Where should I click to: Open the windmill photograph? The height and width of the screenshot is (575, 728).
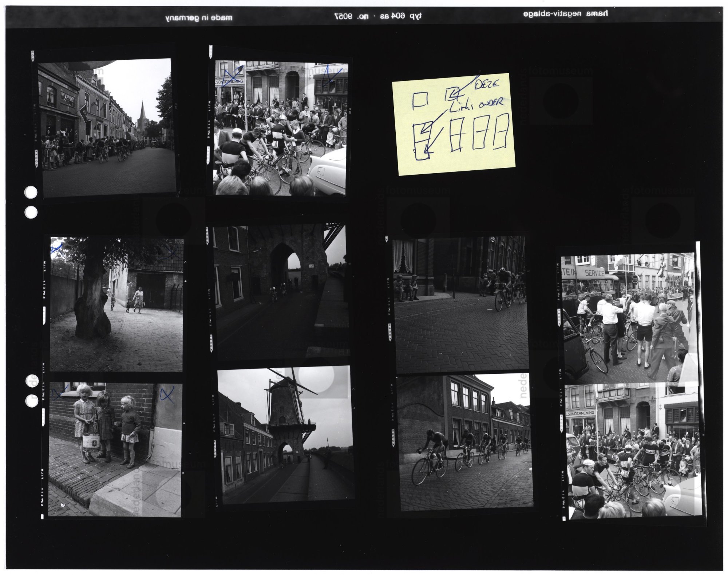click(285, 435)
